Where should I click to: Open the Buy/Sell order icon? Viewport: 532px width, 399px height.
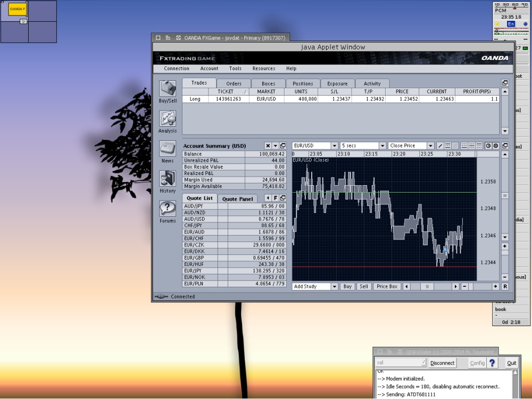(168, 88)
